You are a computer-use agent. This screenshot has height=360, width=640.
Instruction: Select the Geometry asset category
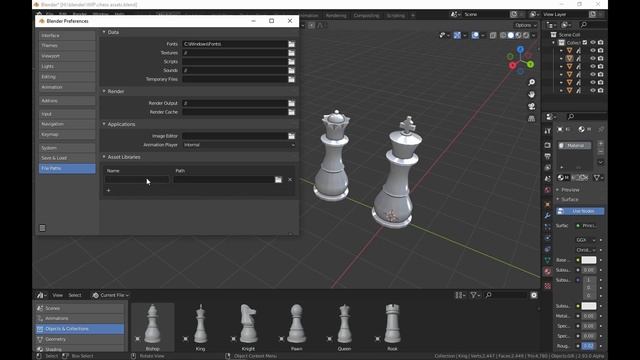(80, 339)
